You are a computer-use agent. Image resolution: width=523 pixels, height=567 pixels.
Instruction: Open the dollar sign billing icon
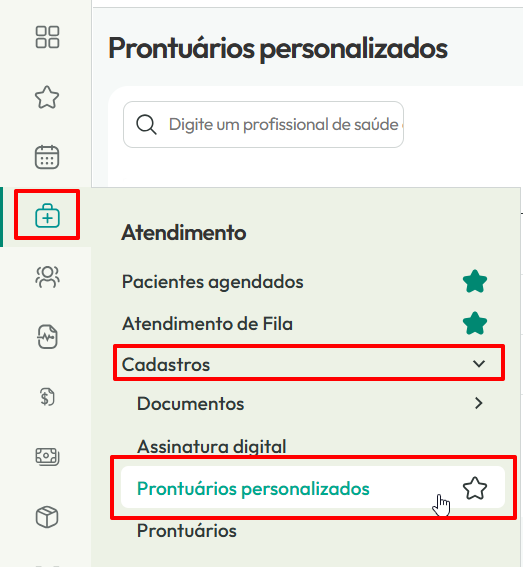[47, 397]
